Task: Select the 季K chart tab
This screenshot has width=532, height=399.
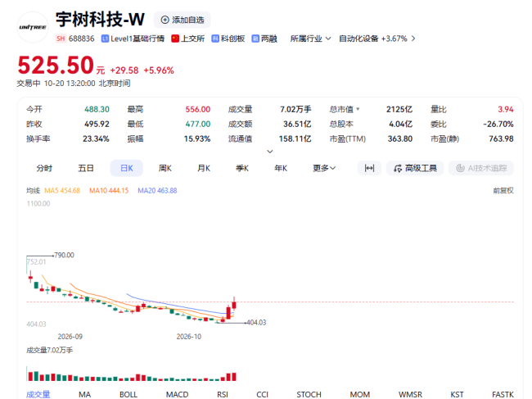Action: click(242, 169)
